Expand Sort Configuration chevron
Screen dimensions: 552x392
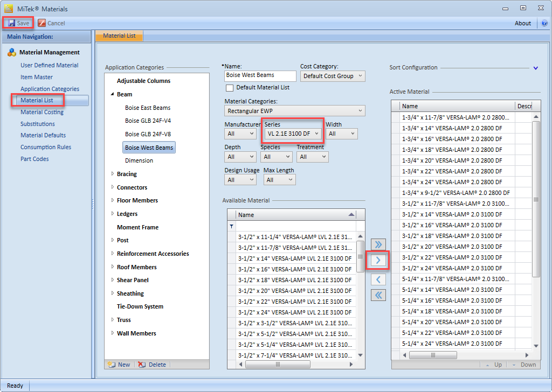click(x=535, y=68)
